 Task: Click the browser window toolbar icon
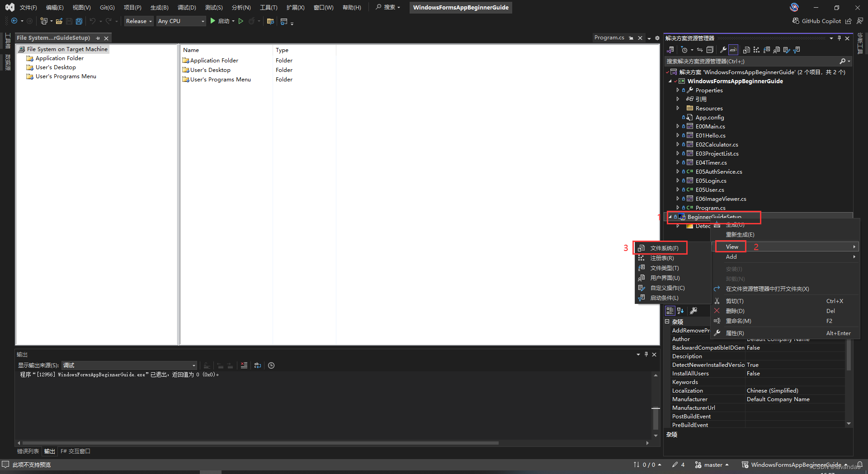click(284, 21)
